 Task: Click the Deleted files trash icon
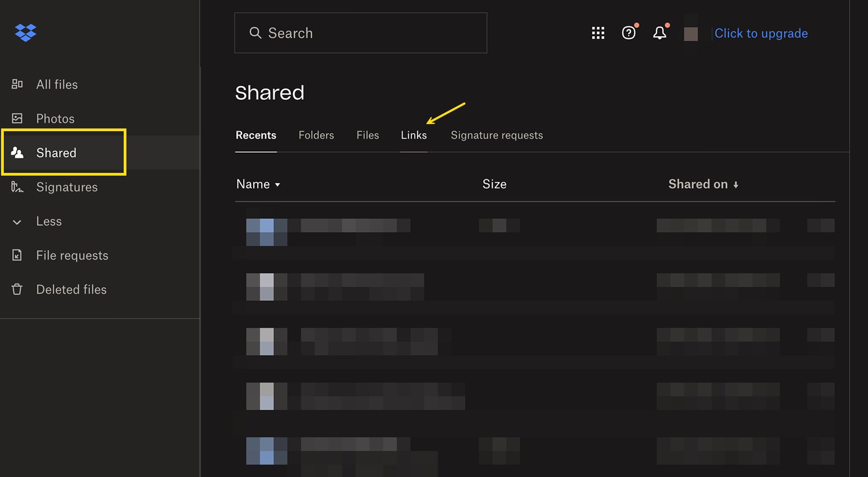click(17, 289)
